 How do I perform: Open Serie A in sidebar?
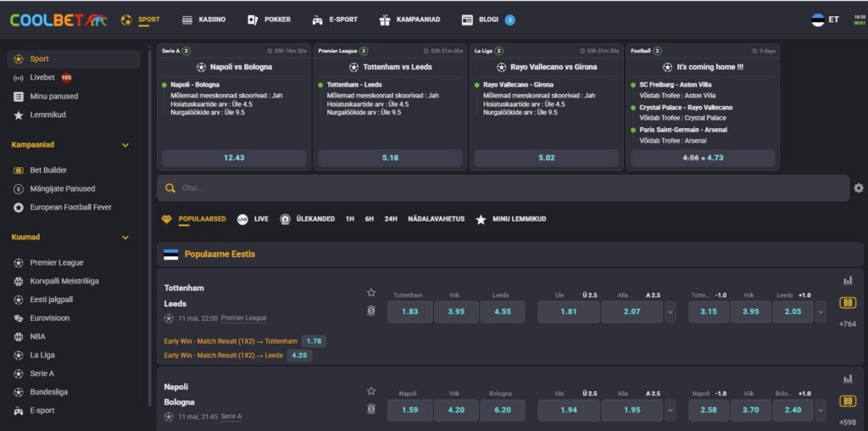point(42,373)
